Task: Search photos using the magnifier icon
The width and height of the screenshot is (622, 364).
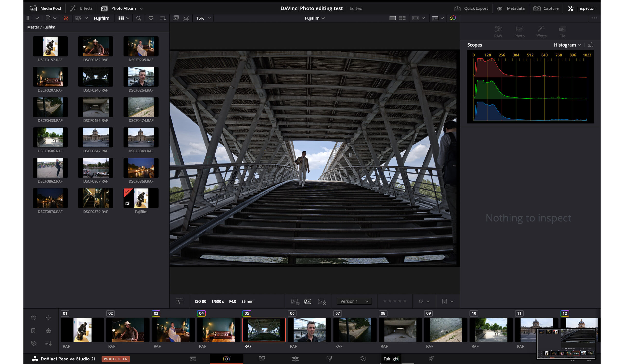Action: coord(138,18)
